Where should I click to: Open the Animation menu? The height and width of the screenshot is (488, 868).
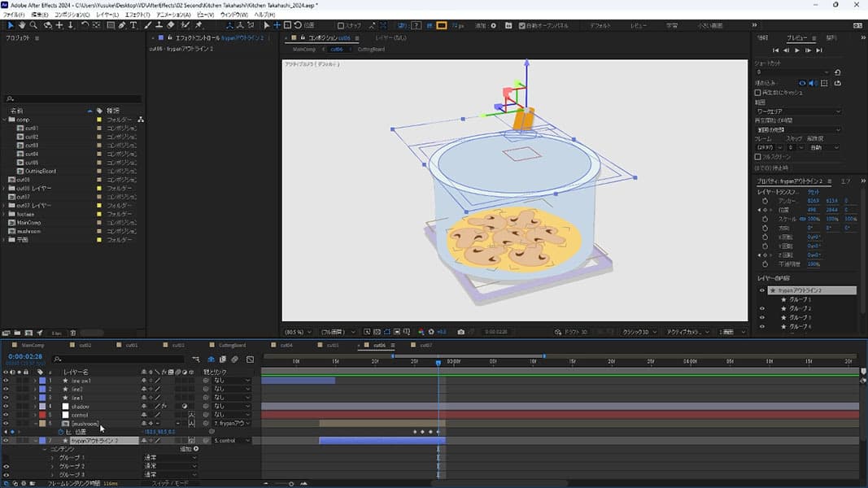point(172,15)
